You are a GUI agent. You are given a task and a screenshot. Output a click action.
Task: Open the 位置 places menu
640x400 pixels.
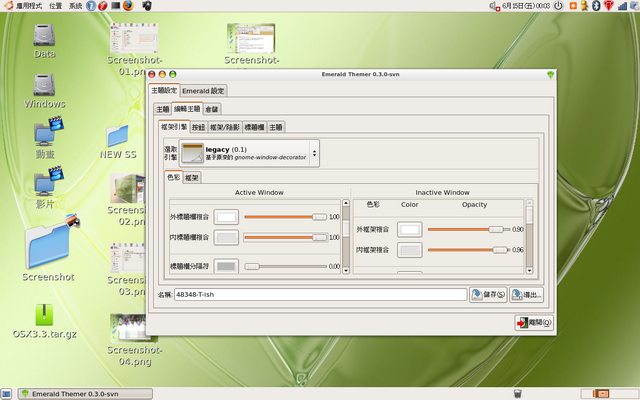(55, 6)
